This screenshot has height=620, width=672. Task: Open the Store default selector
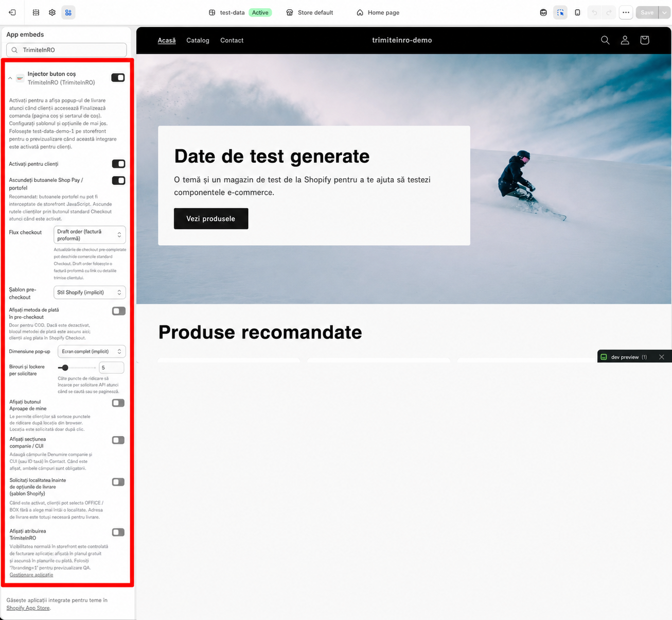click(x=310, y=12)
